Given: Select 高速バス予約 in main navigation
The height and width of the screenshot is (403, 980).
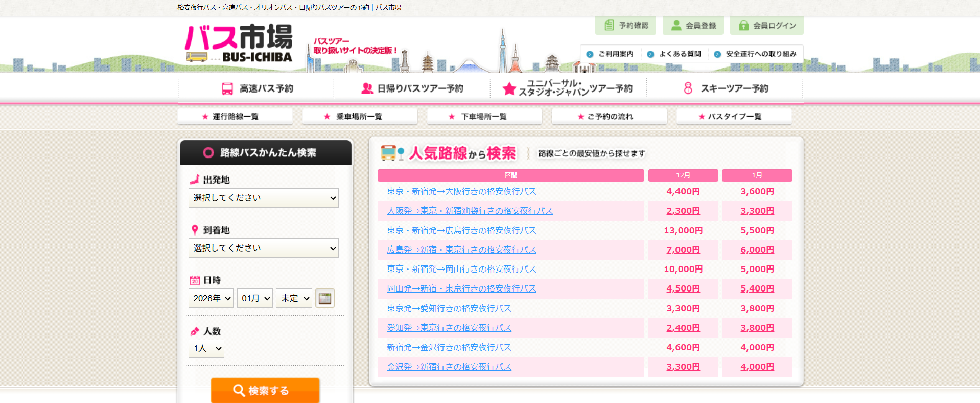Looking at the screenshot, I should tap(257, 88).
